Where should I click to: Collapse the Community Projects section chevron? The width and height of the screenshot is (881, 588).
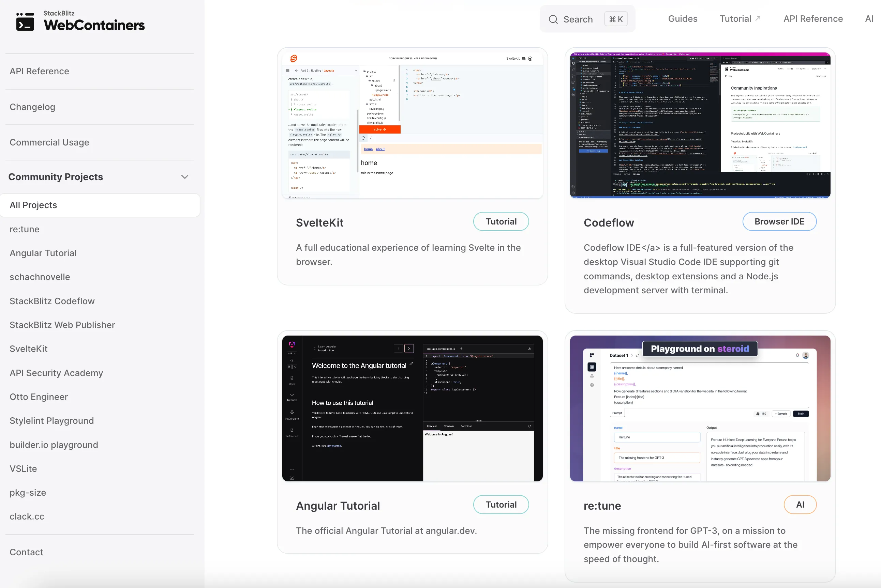click(x=184, y=176)
